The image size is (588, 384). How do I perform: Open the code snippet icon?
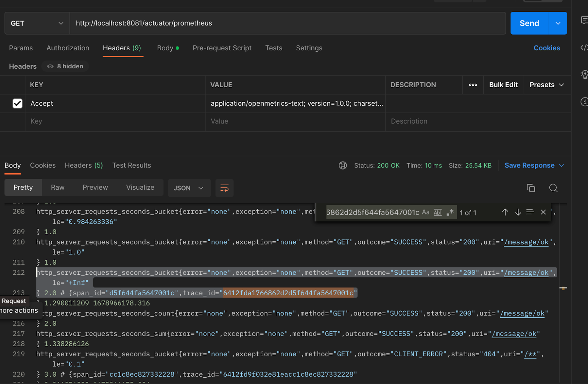(584, 47)
